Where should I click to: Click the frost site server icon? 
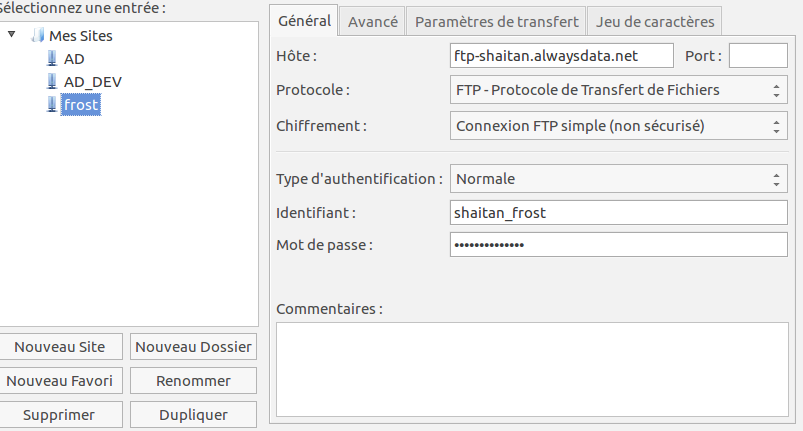coord(52,104)
